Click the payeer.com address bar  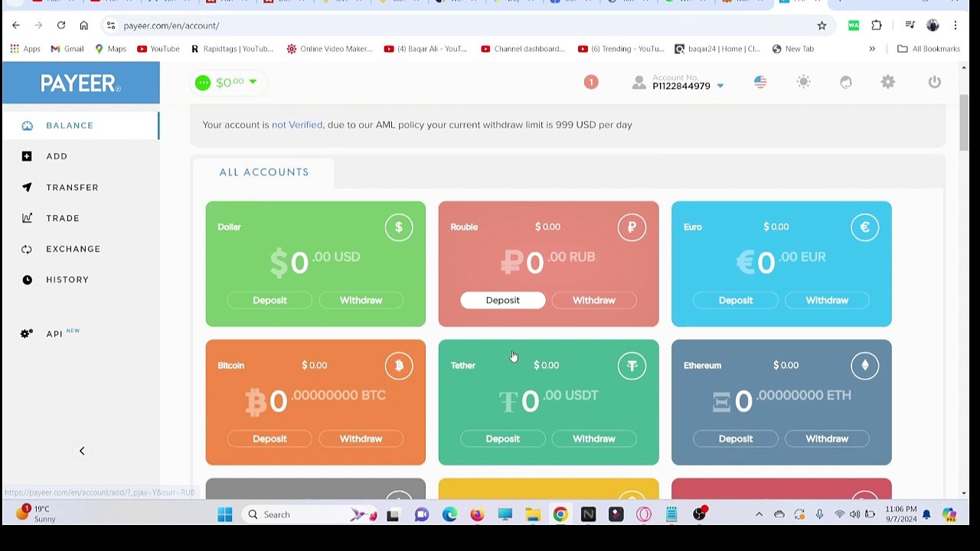467,25
